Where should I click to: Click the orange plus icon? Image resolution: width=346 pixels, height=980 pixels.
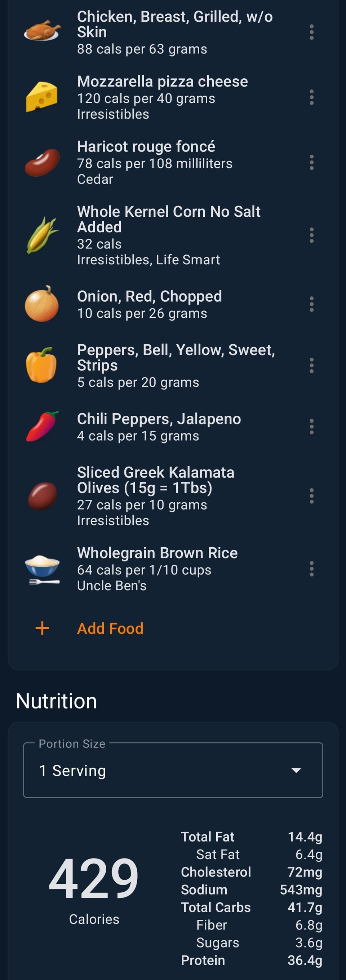click(42, 628)
